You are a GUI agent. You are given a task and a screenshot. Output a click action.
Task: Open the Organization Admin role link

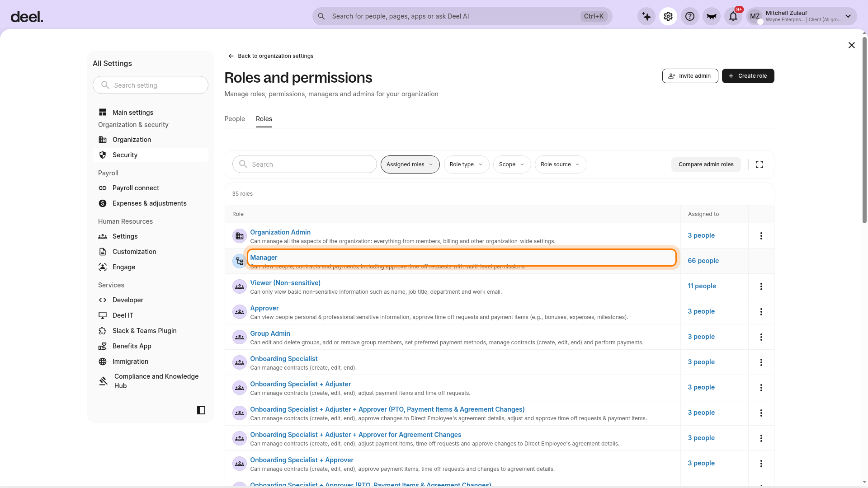click(280, 232)
